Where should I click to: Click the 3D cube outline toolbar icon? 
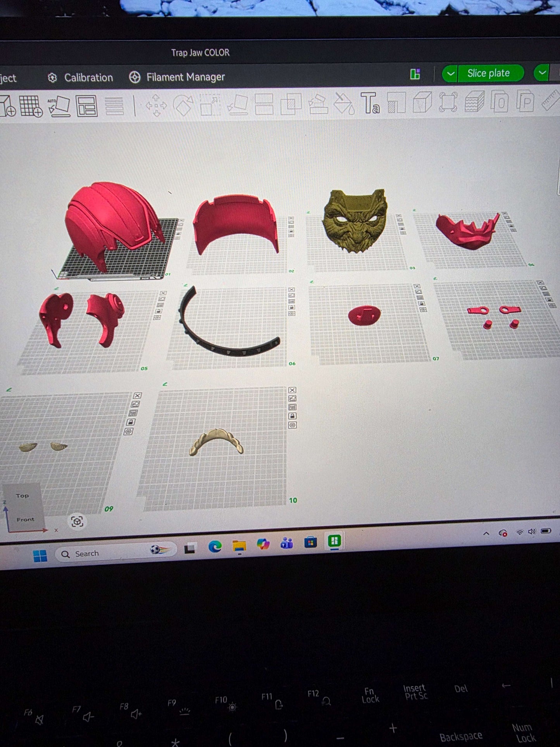[422, 102]
